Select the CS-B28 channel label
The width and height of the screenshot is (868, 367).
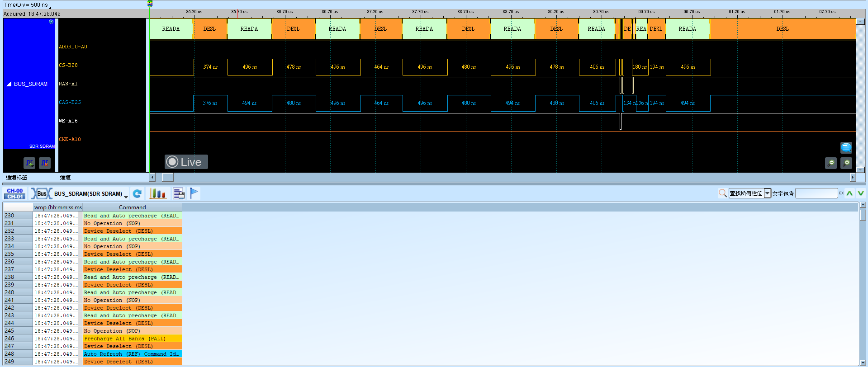(68, 66)
